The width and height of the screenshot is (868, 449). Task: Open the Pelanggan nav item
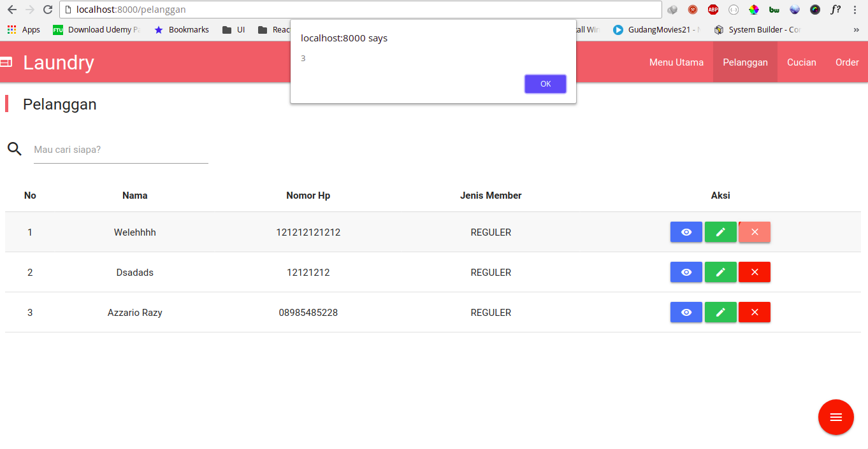point(745,62)
